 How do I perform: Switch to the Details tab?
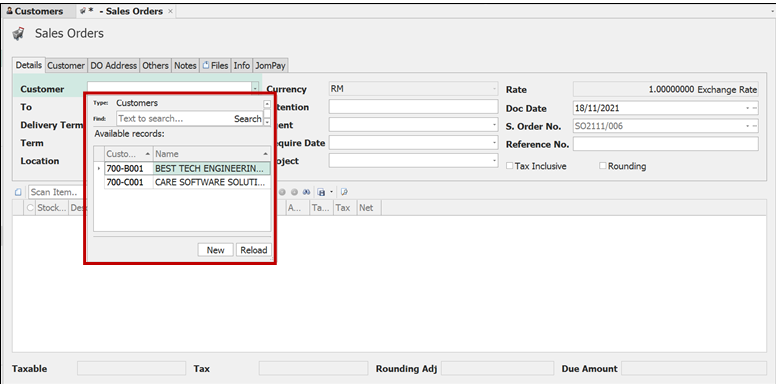pos(29,65)
